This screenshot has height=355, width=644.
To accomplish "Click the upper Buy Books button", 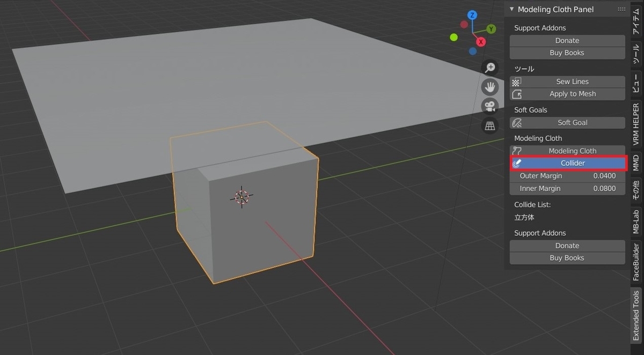I will click(567, 53).
